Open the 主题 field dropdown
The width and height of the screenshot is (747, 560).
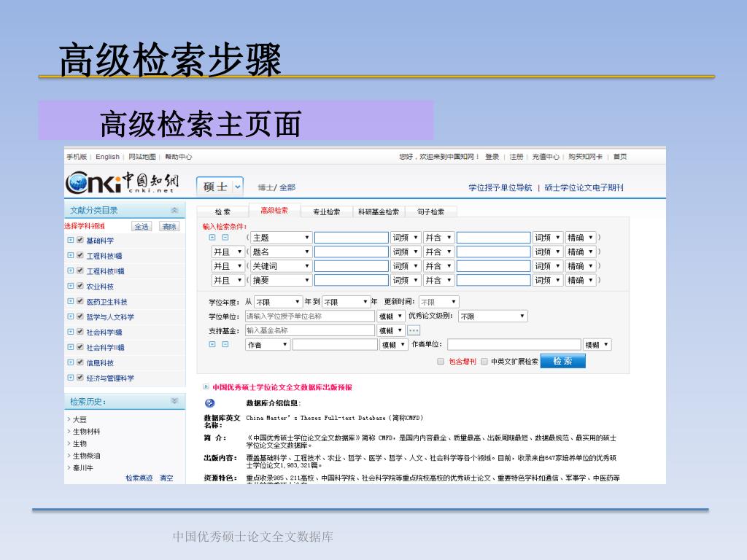(x=281, y=237)
